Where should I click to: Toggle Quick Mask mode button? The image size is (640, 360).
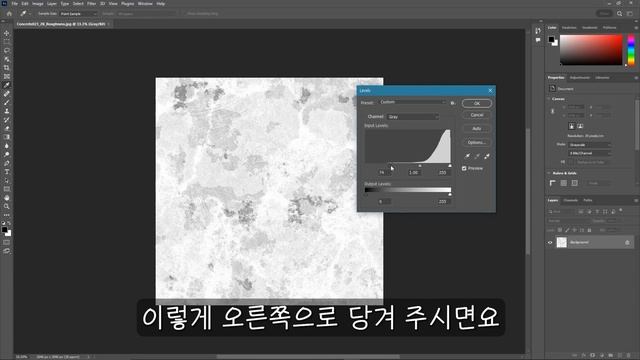pyautogui.click(x=7, y=242)
